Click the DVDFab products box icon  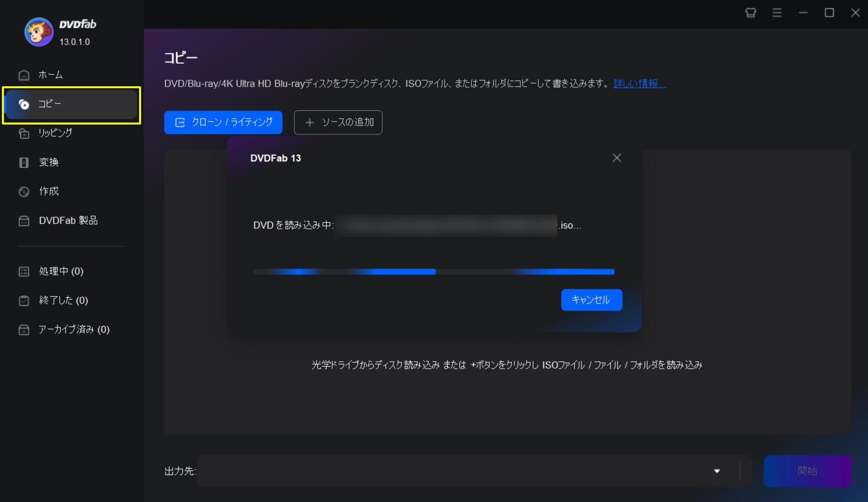24,221
